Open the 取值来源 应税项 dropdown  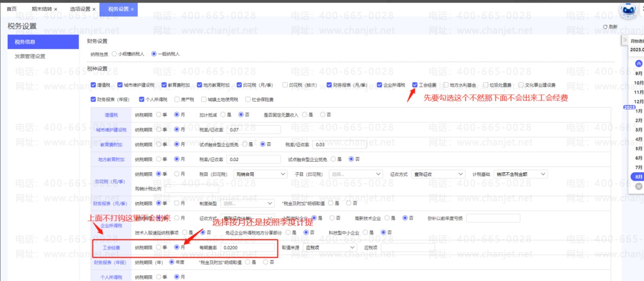[330, 247]
